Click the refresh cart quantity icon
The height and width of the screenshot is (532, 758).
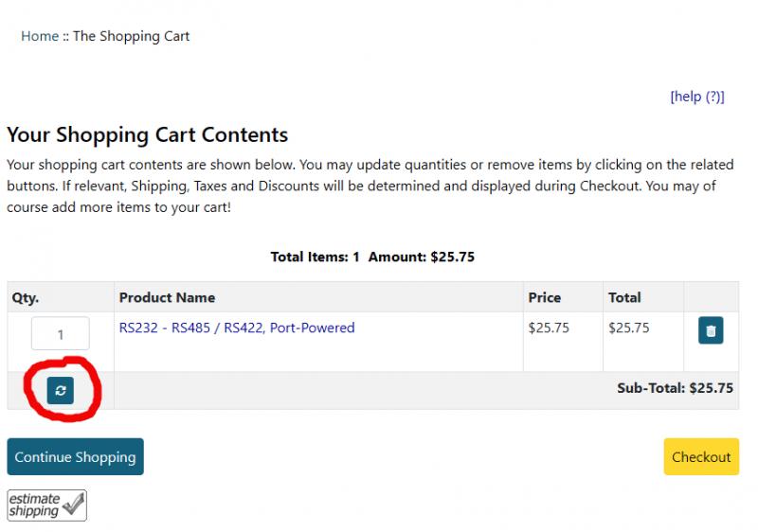[61, 390]
